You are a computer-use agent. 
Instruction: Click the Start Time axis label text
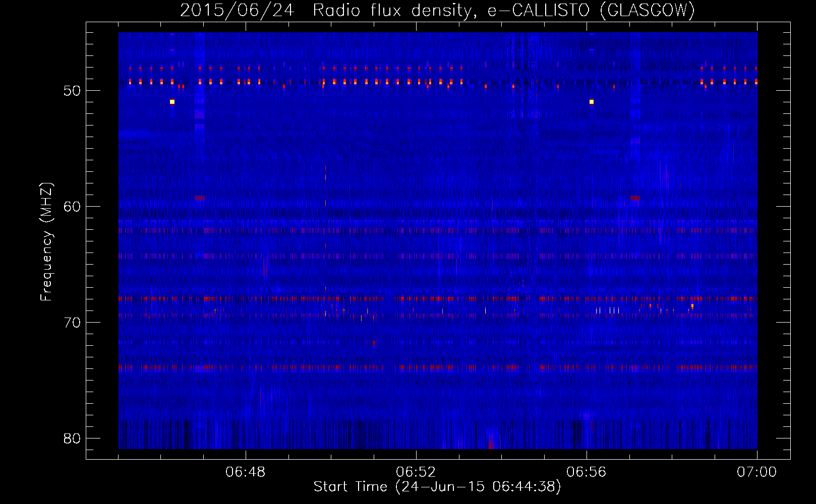tap(437, 487)
